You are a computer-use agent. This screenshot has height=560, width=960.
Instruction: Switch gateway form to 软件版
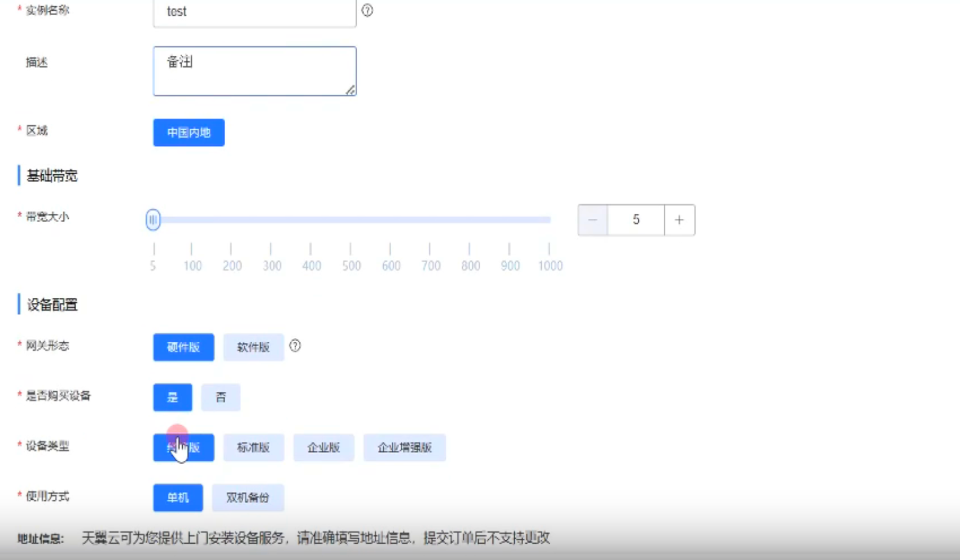253,347
